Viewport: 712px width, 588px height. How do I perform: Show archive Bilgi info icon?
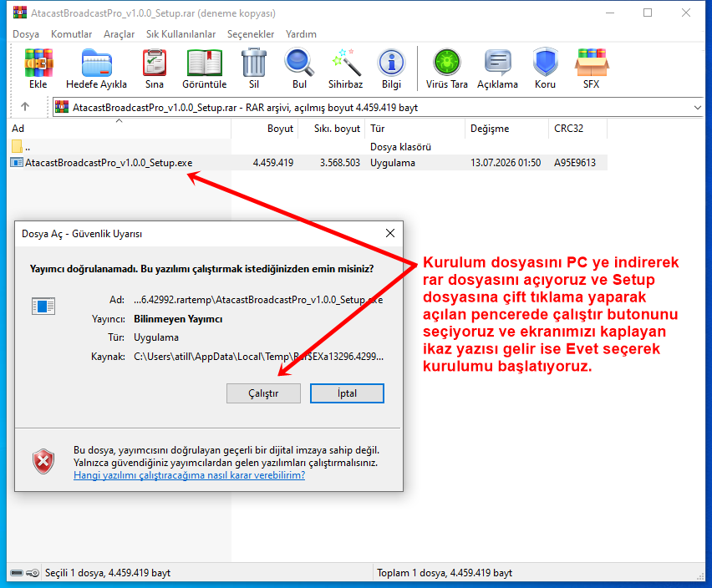pos(391,63)
